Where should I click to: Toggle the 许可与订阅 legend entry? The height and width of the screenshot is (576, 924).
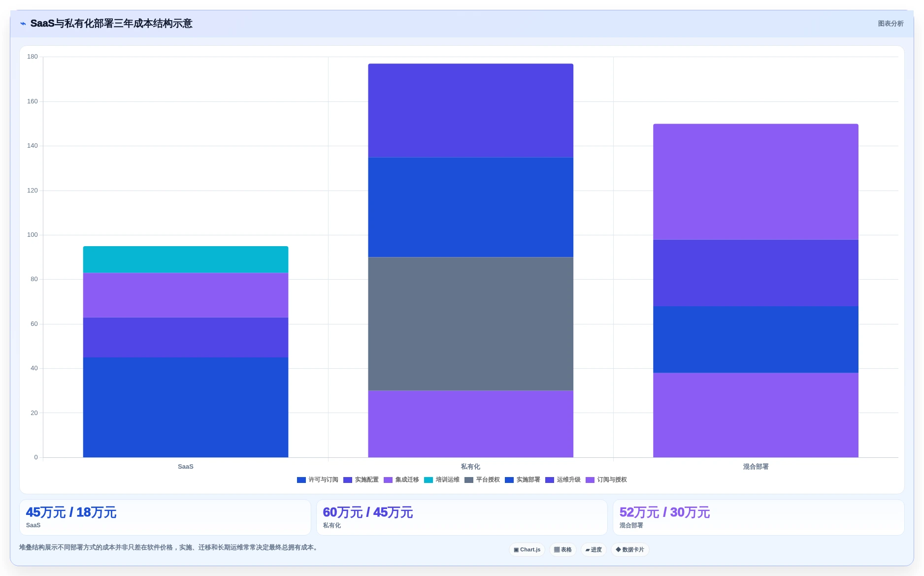[317, 480]
